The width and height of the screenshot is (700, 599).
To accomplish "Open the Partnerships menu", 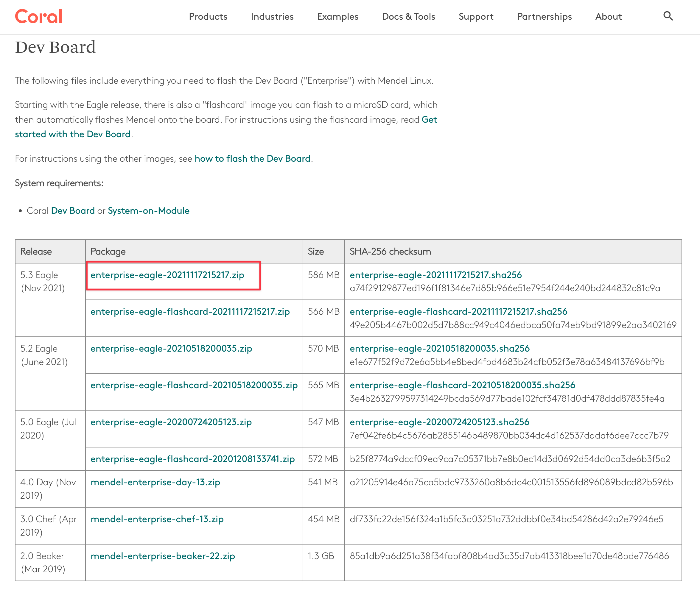I will pos(544,17).
